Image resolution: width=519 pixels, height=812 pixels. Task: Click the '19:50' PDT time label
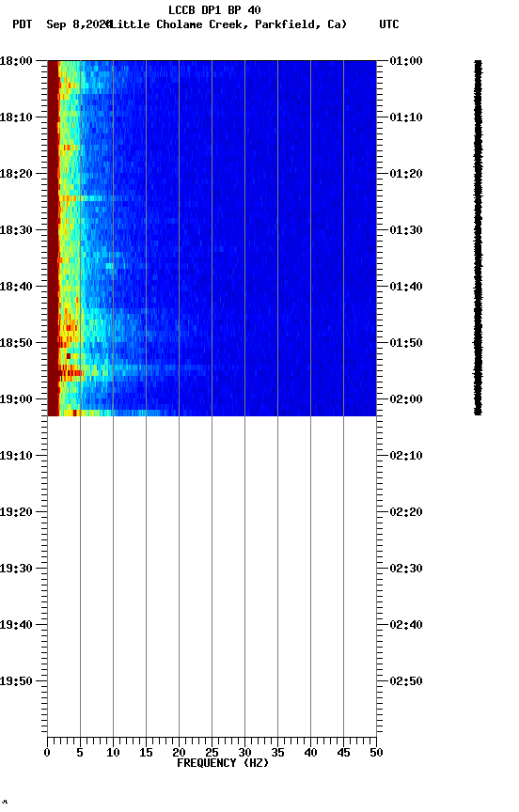pos(16,682)
